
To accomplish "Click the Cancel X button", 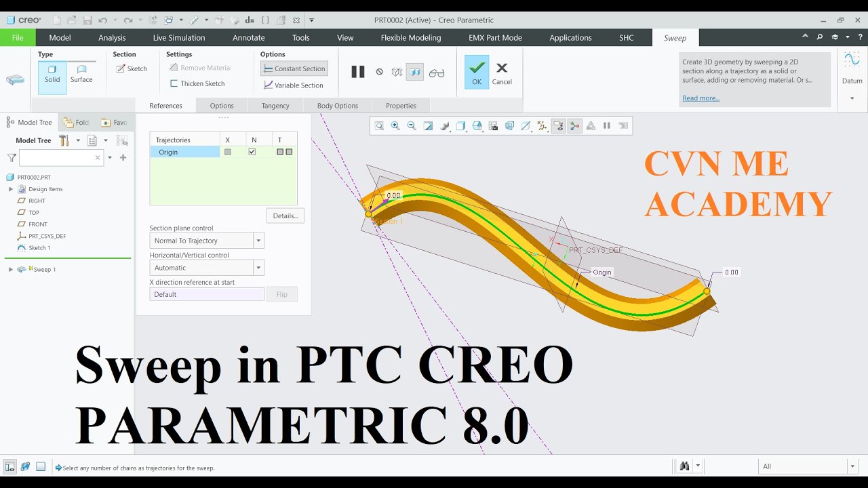I will 502,73.
